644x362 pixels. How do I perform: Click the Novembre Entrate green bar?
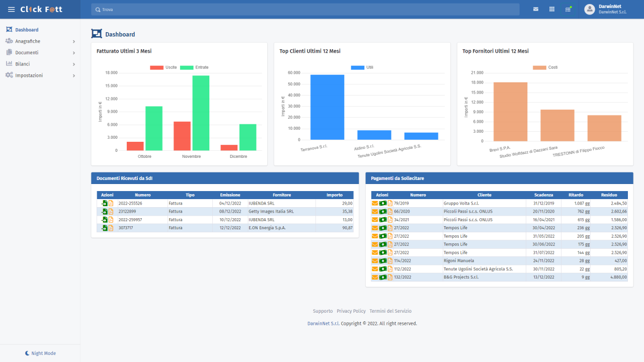201,113
